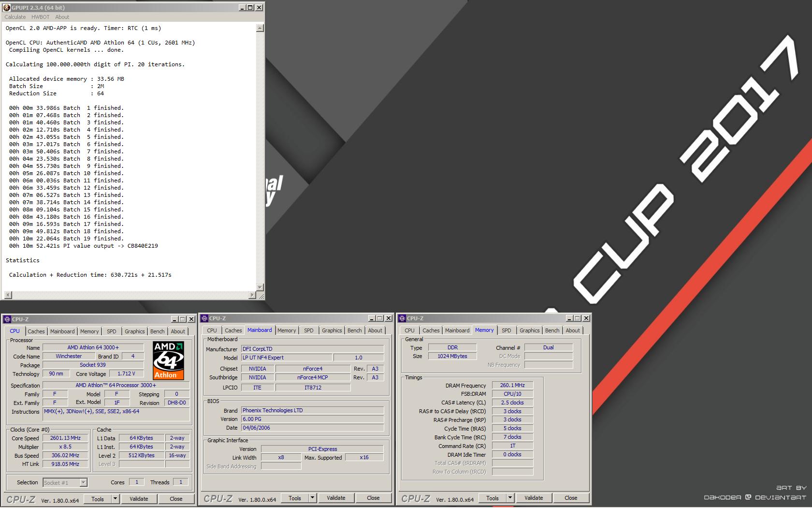Minimize the GPUPI window
The width and height of the screenshot is (812, 508).
[242, 7]
